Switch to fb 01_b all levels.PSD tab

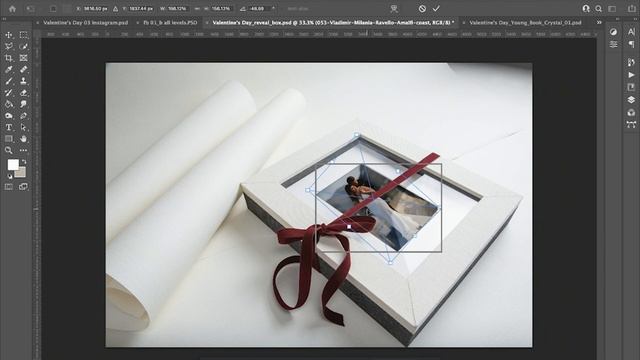(x=170, y=23)
